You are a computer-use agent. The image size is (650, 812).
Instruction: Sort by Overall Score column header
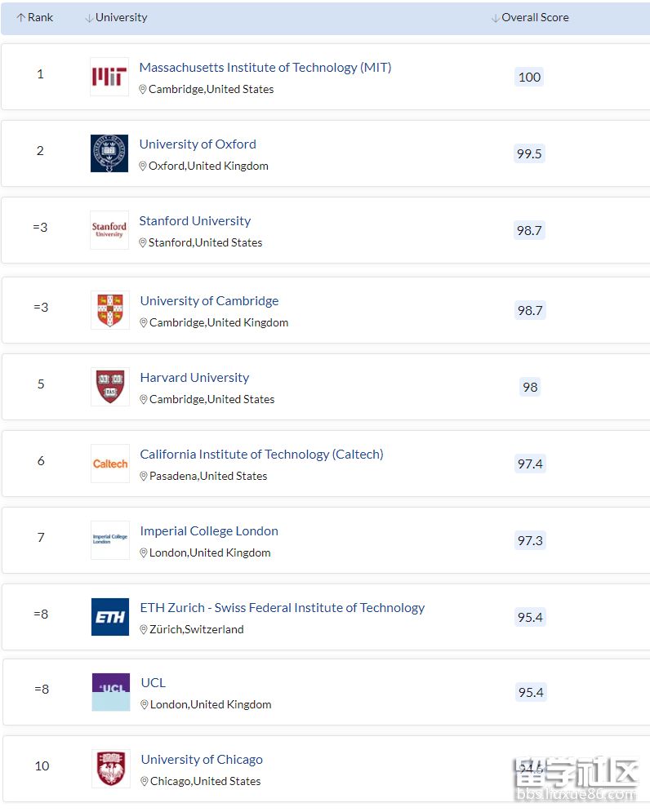coord(530,18)
